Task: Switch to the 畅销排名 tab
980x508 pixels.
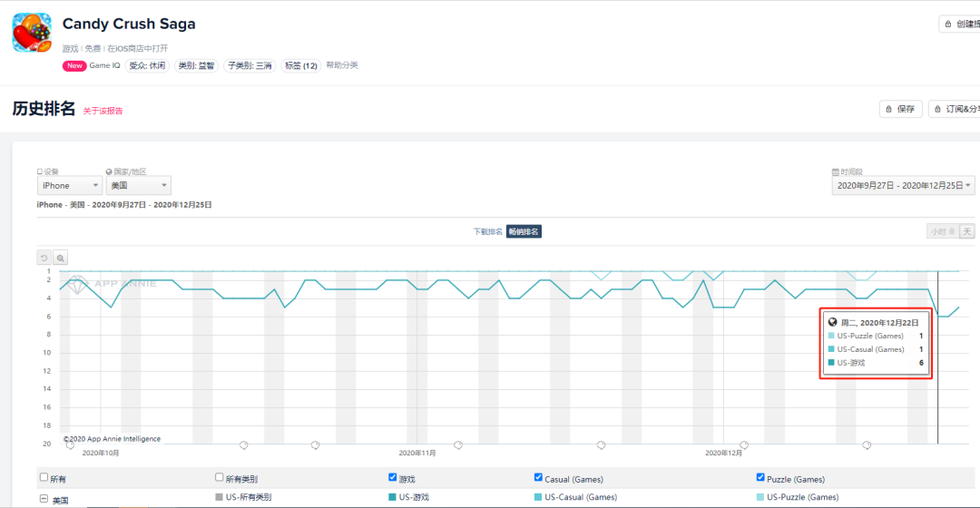Action: coord(524,232)
